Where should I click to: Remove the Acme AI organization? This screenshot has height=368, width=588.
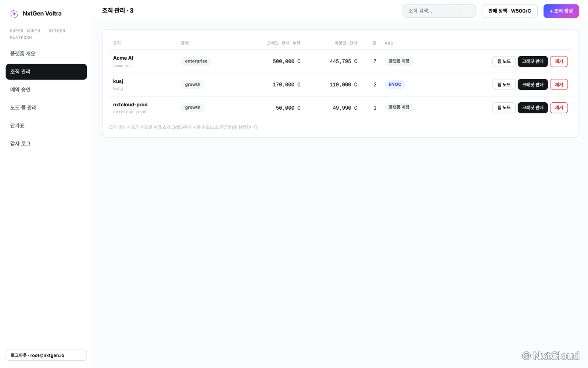coord(559,61)
